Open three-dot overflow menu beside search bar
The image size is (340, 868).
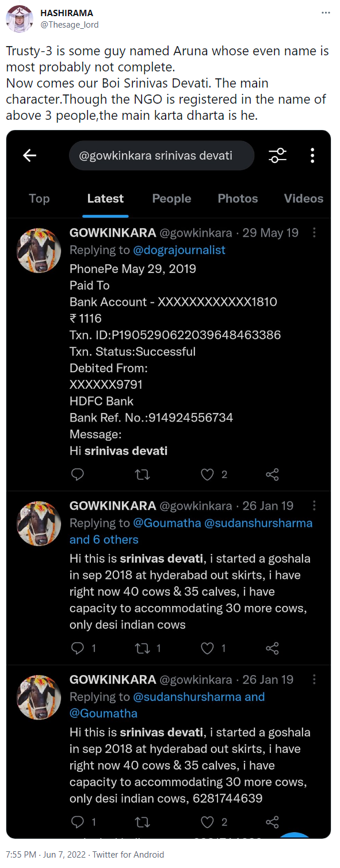(312, 156)
